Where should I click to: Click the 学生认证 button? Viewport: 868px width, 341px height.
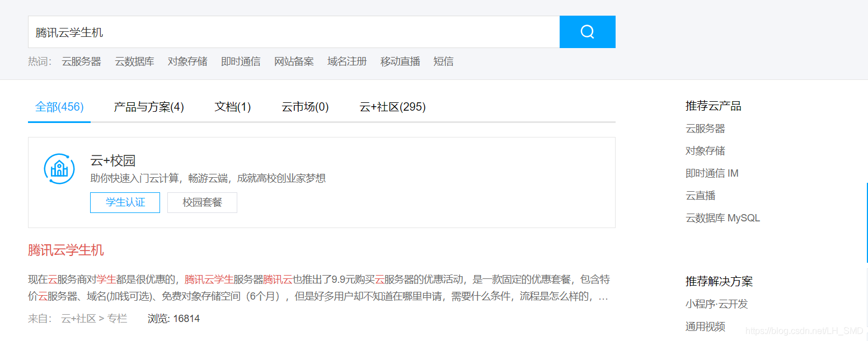click(124, 202)
